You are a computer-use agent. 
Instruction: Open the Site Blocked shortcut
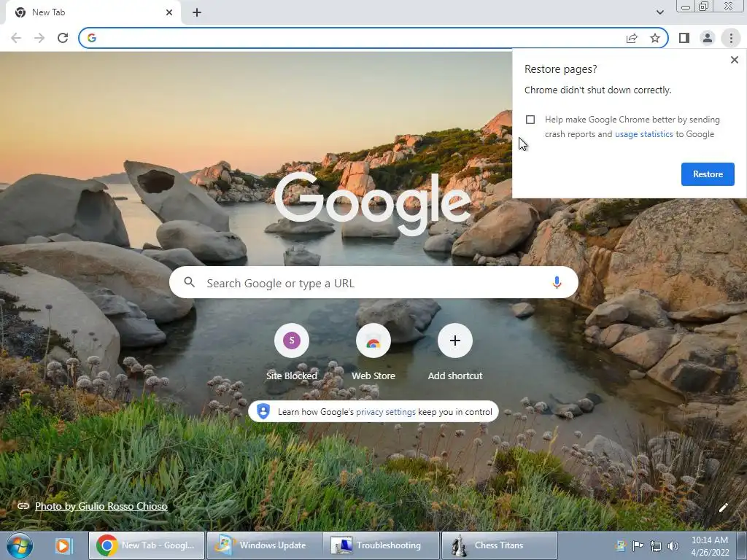click(292, 351)
